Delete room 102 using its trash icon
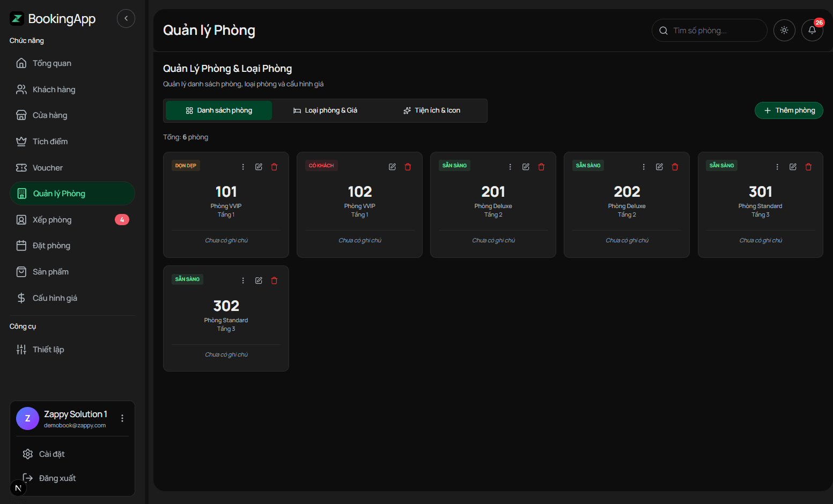Screen dimensions: 833x504 point(408,167)
